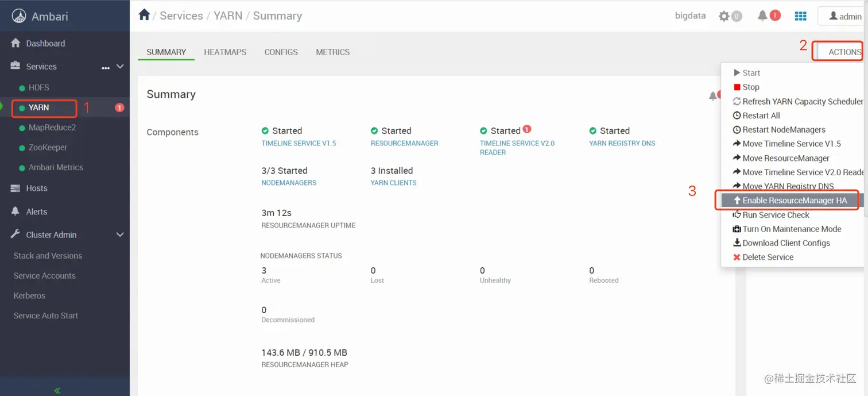Open Stack and Versions page
Screen dimensions: 868x396
click(48, 256)
